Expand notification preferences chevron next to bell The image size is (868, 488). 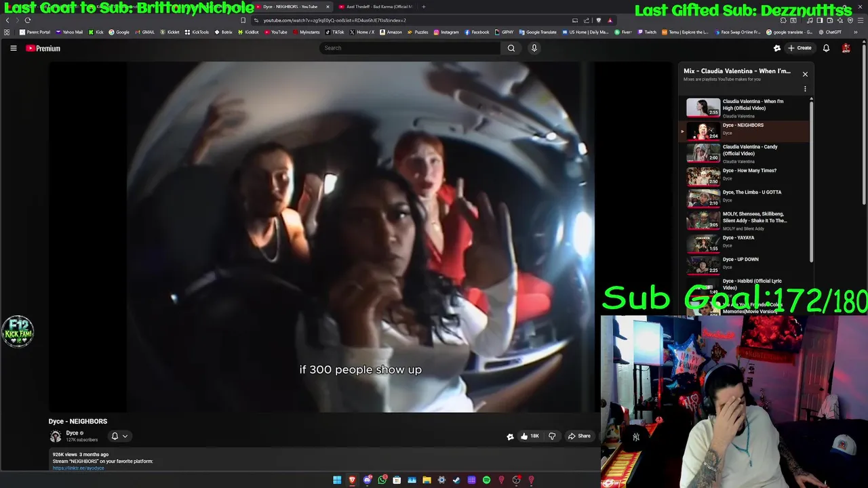pyautogui.click(x=125, y=436)
